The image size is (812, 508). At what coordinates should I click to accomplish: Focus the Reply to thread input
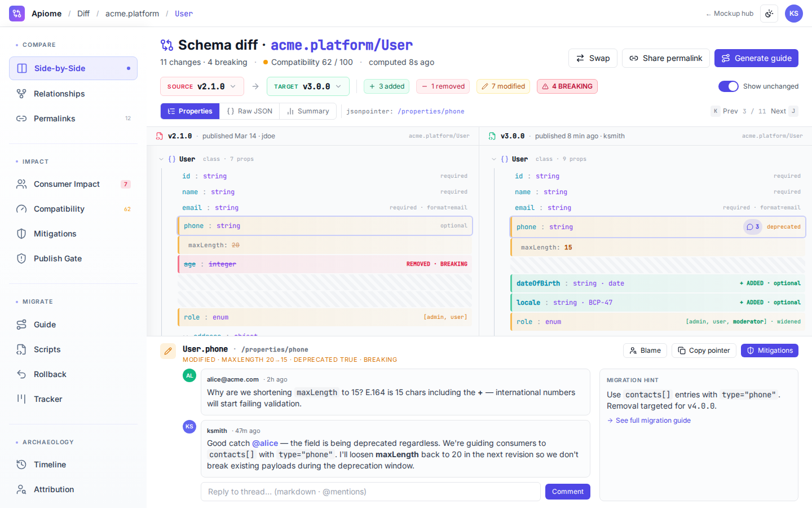coord(370,492)
